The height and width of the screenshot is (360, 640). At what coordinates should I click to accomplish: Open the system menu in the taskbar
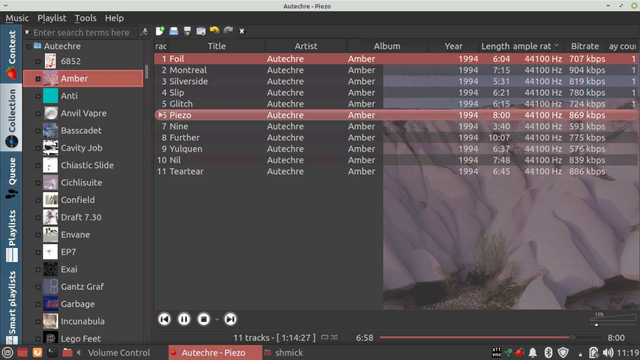(7, 353)
